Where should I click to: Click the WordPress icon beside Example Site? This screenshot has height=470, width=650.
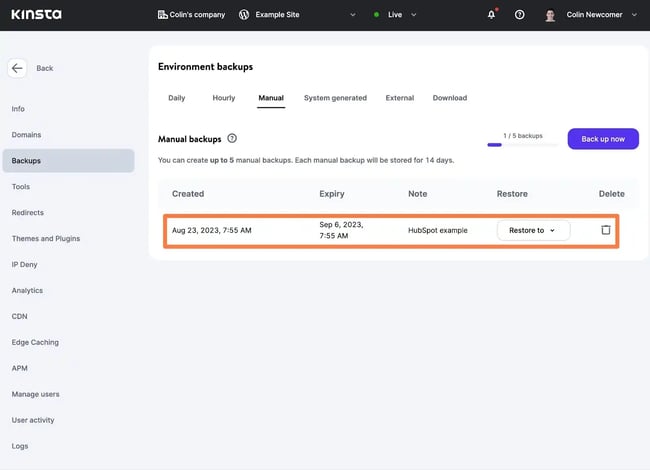244,15
